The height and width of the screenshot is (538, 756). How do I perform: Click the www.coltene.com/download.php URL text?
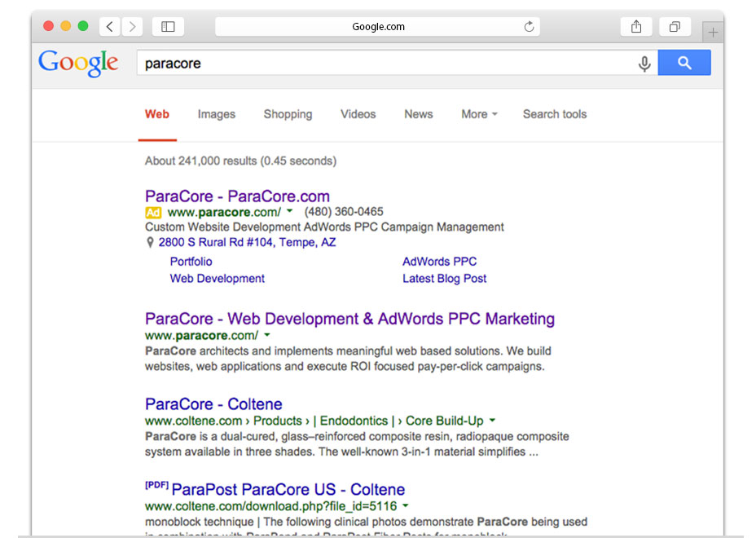coord(270,506)
